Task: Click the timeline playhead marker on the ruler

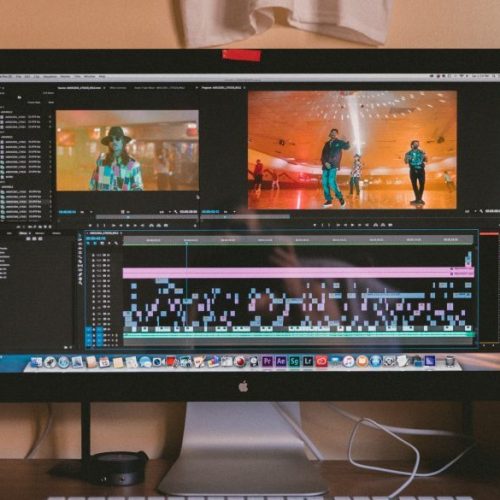Action: [x=187, y=243]
